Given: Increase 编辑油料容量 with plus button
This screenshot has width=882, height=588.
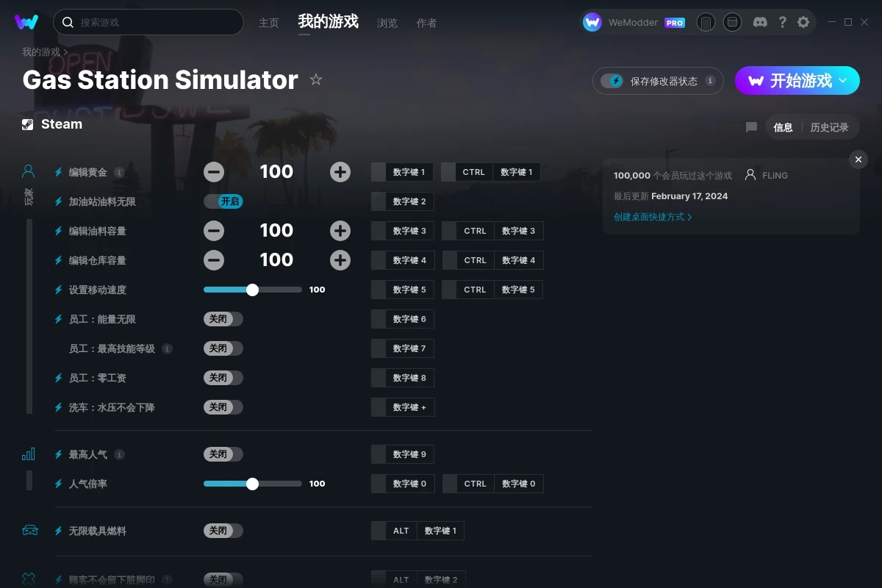Looking at the screenshot, I should click(x=340, y=231).
